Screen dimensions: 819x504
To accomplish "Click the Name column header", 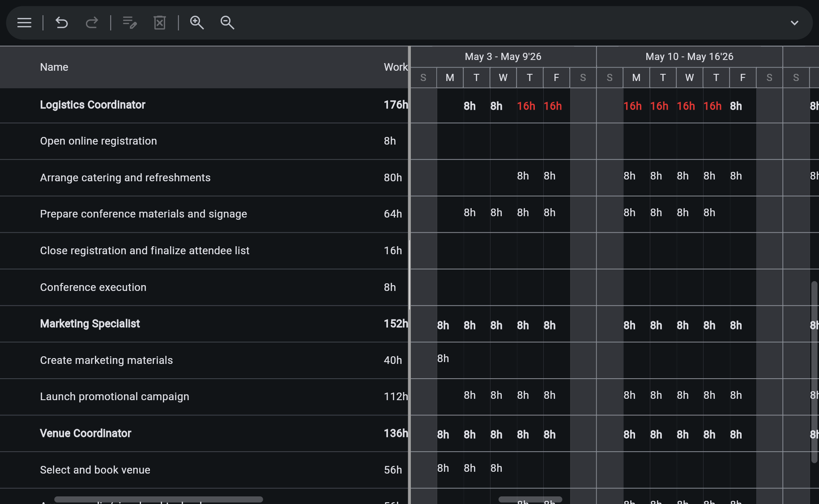I will (54, 67).
